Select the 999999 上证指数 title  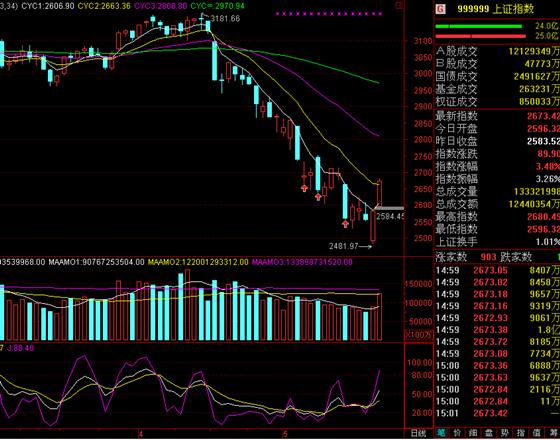tap(495, 9)
